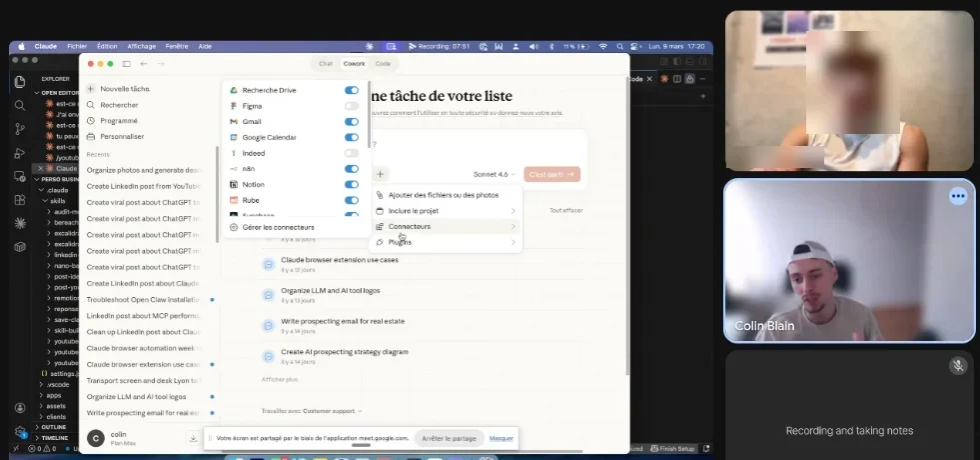Open Affichage menu in menu bar
The width and height of the screenshot is (980, 460).
[x=141, y=46]
